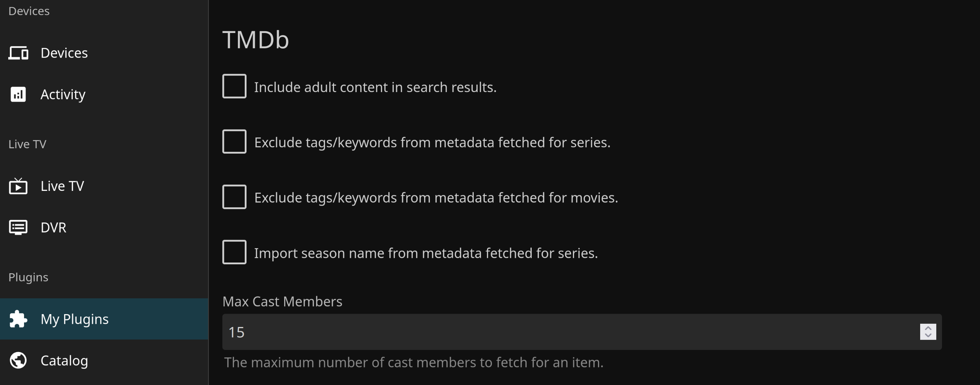Toggle import season name checkbox

click(x=234, y=252)
